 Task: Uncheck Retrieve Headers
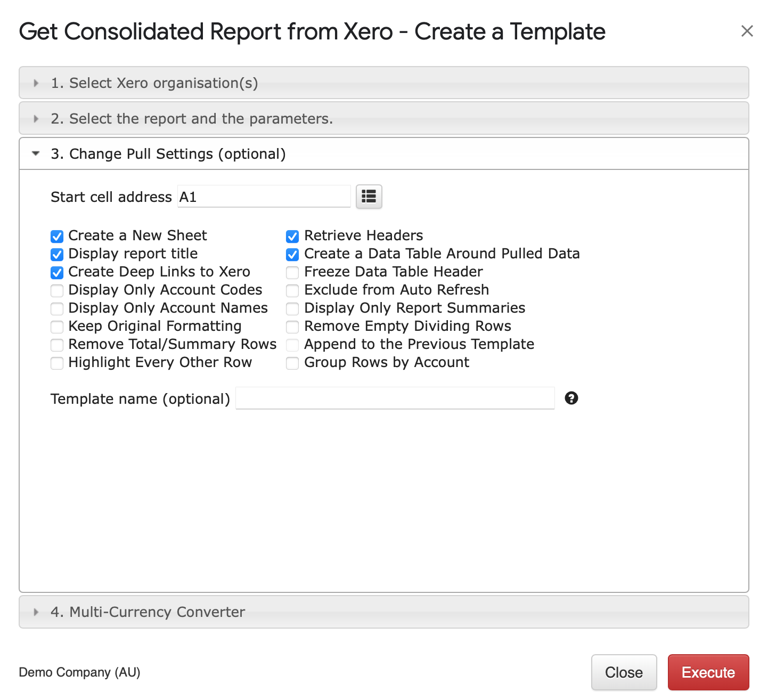(292, 236)
